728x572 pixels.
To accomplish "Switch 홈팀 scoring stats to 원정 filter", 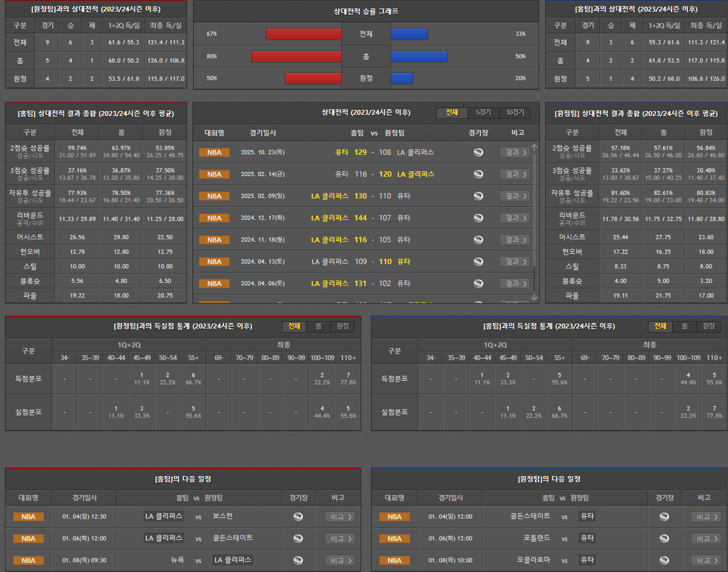I will [x=709, y=327].
